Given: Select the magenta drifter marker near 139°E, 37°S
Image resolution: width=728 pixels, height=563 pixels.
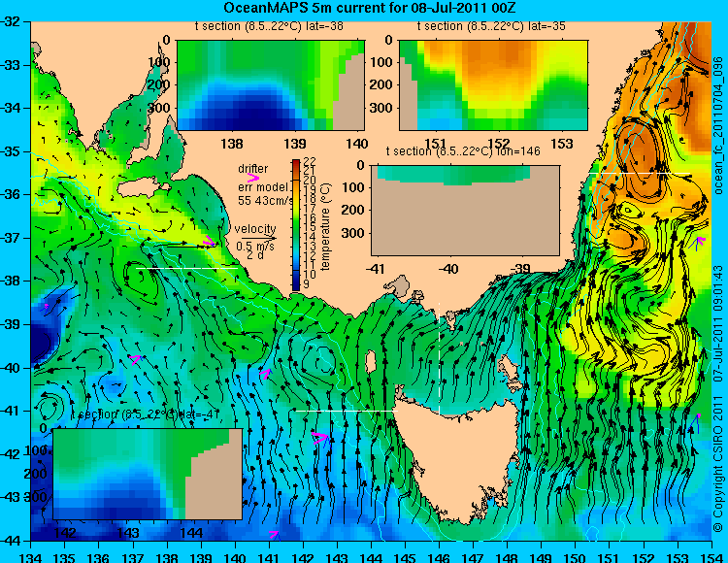Looking at the screenshot, I should 211,241.
